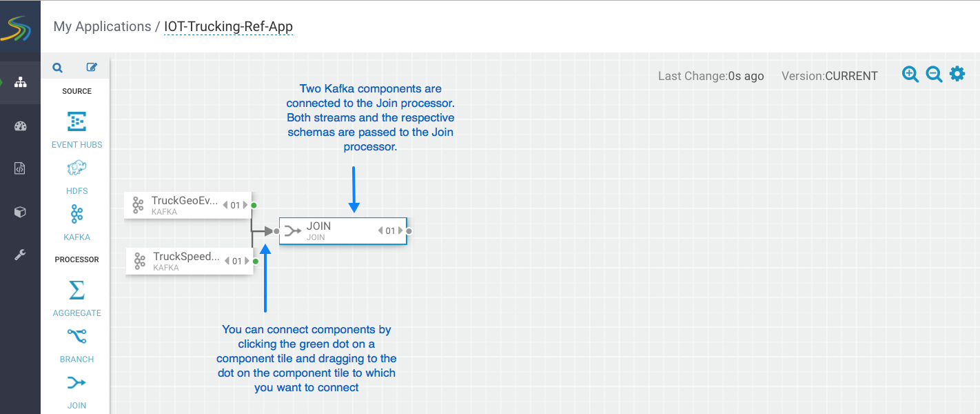Click the Event Hubs source icon

[x=76, y=122]
